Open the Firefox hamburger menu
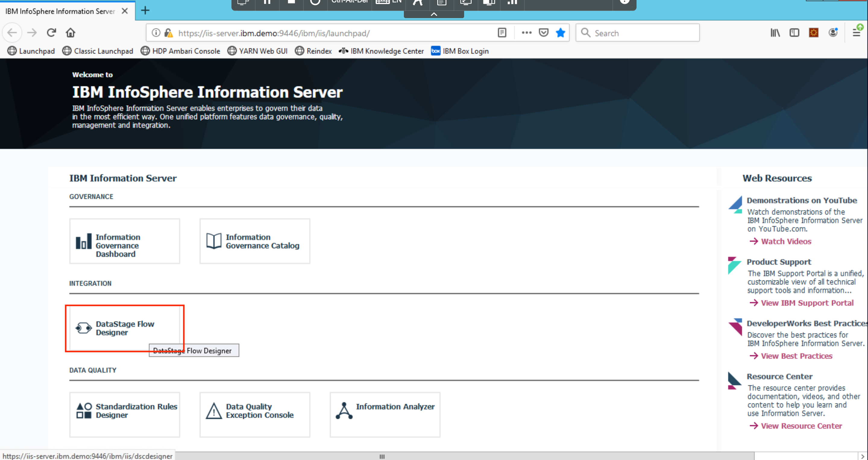 (x=856, y=33)
